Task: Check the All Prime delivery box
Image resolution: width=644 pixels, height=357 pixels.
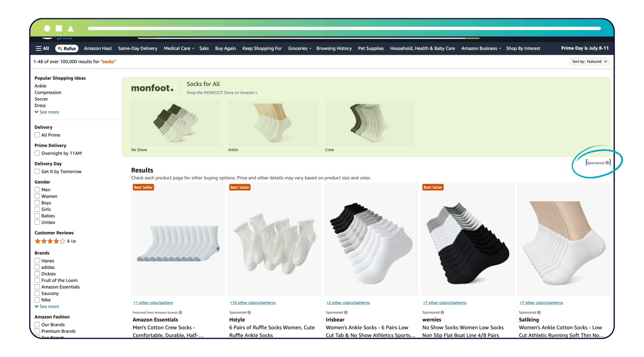Action: click(37, 135)
